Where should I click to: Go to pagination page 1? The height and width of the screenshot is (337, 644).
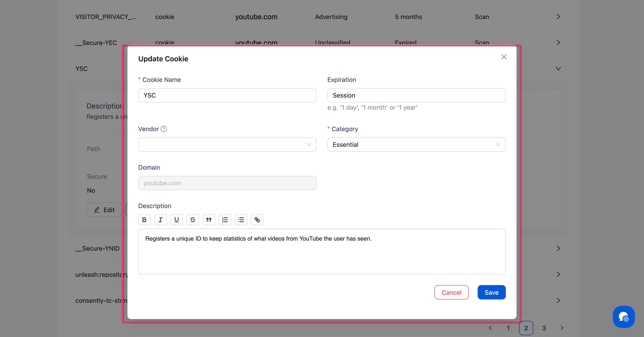coord(508,328)
